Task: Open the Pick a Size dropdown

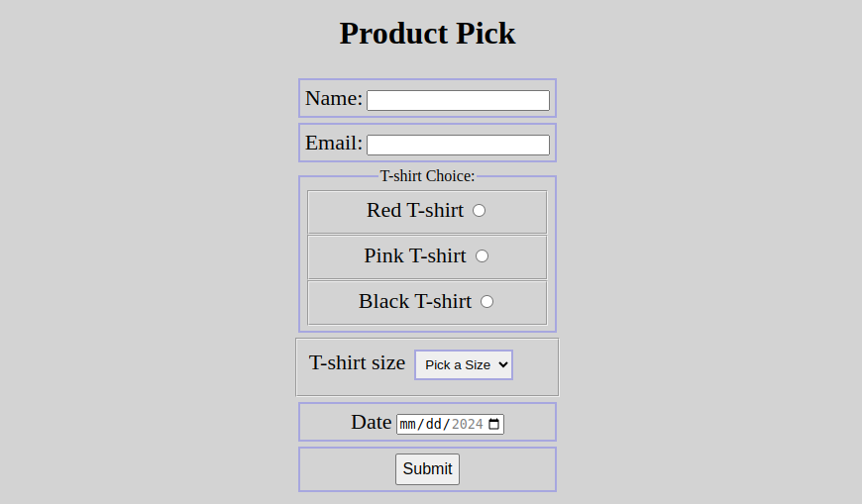Action: [463, 364]
